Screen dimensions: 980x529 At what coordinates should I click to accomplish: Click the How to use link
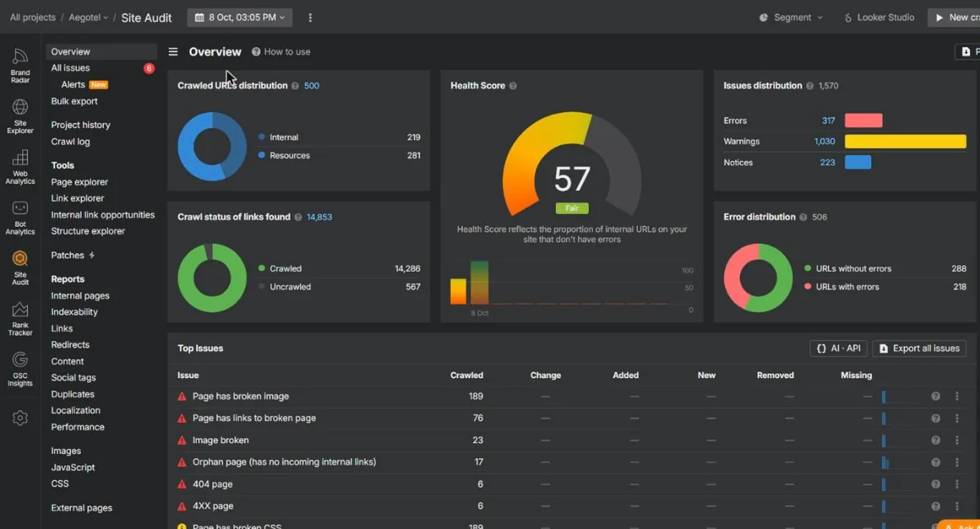pyautogui.click(x=281, y=51)
